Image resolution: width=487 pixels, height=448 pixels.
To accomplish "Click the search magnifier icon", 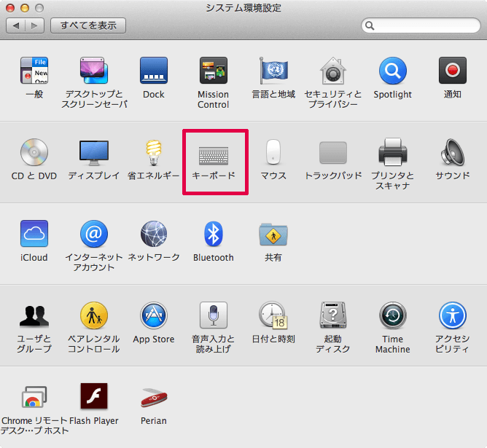I will 370,25.
